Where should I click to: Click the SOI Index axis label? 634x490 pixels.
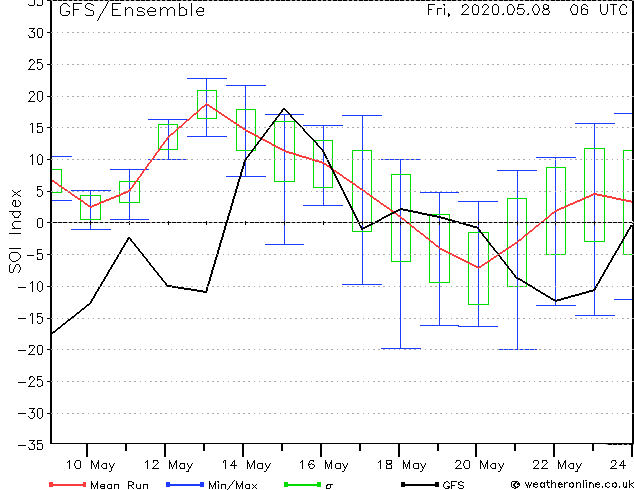pos(15,231)
